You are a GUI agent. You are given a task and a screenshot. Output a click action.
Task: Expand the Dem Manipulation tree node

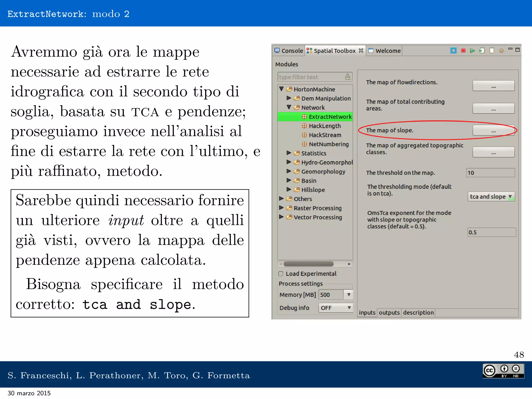pyautogui.click(x=289, y=98)
